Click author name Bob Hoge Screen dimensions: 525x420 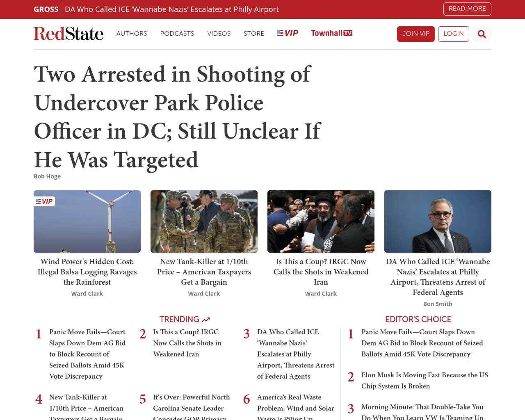47,176
